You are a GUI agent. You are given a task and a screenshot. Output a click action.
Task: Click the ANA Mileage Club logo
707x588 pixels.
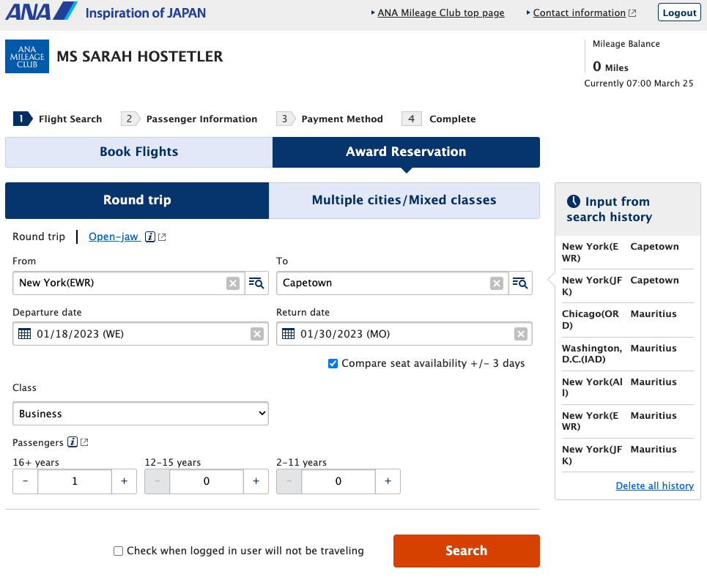tap(27, 56)
